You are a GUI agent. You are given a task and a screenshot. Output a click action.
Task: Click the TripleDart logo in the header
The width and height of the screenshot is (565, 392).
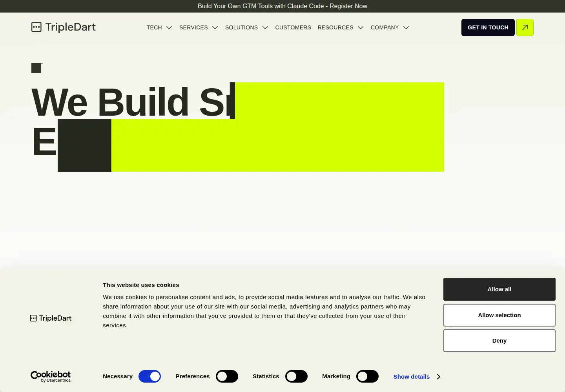[x=64, y=27]
